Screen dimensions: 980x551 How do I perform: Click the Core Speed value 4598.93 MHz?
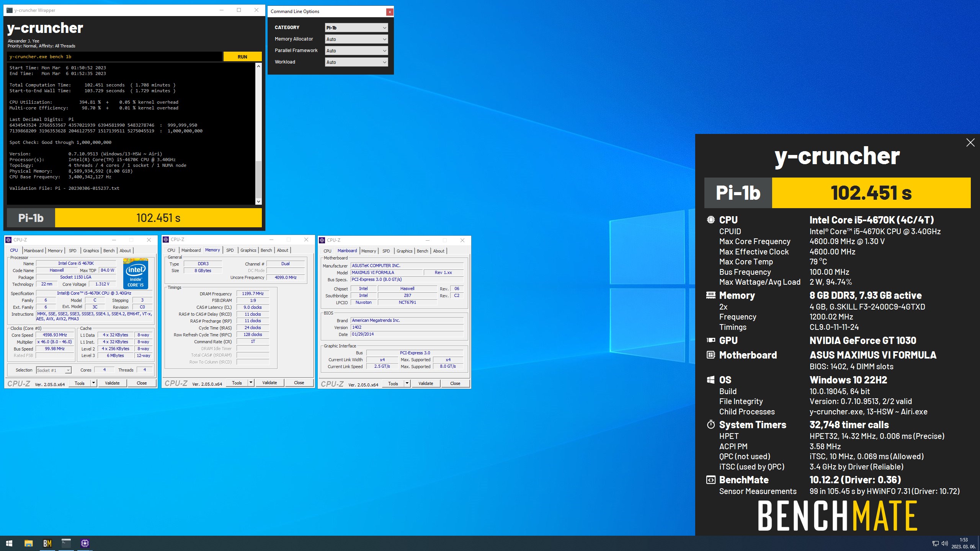pyautogui.click(x=55, y=335)
